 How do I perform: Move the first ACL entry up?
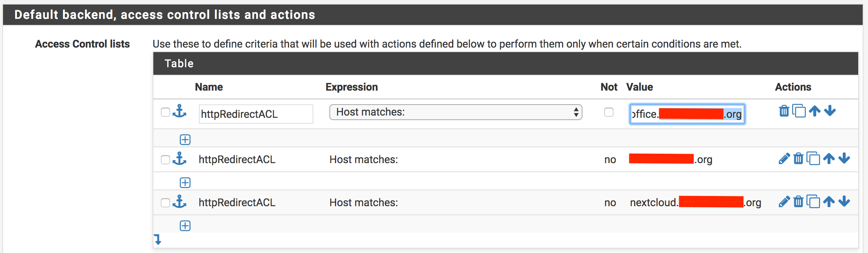coord(815,111)
